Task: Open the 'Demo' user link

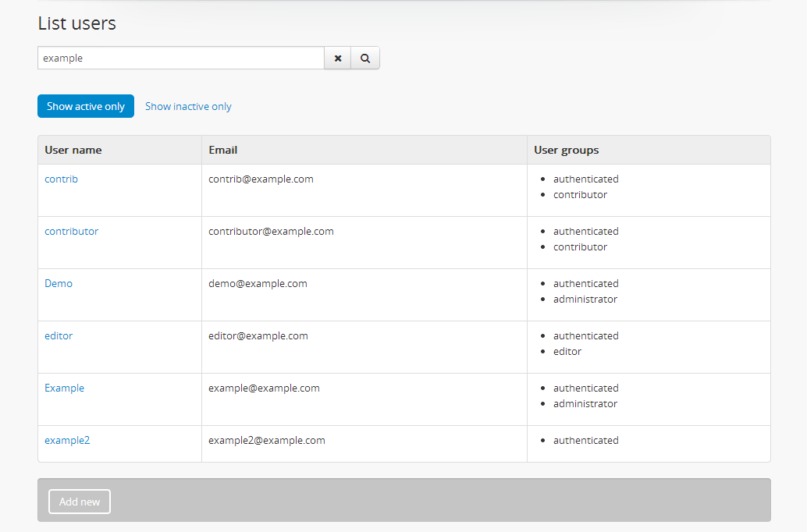Action: click(x=59, y=284)
